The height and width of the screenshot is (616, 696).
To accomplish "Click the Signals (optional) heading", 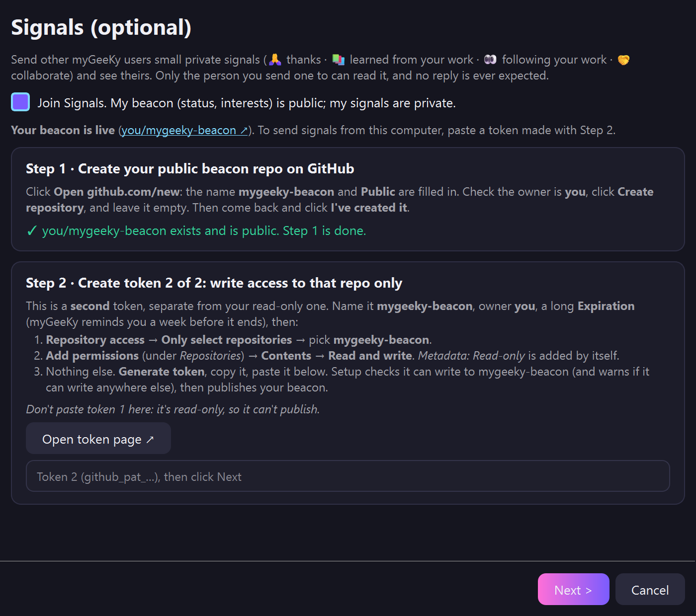I will point(101,27).
